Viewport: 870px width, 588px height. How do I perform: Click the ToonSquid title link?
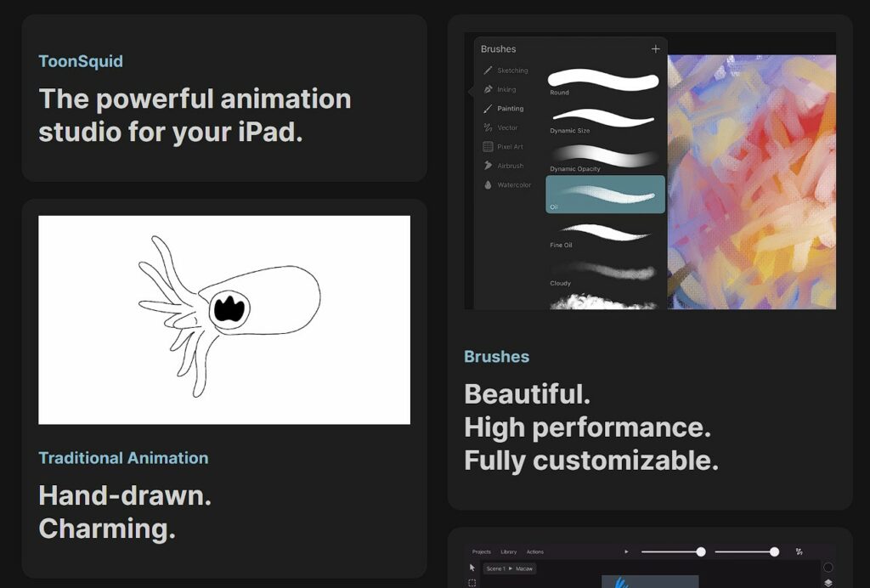81,61
